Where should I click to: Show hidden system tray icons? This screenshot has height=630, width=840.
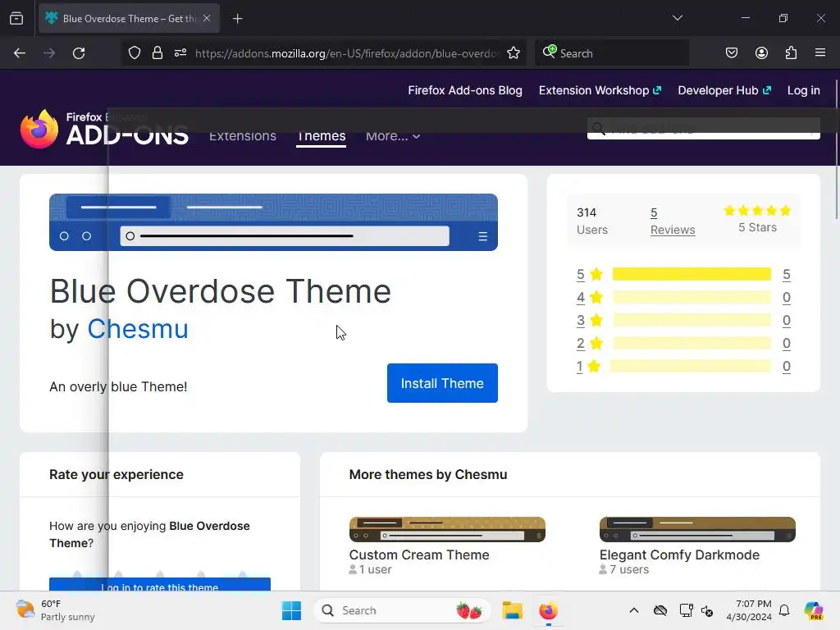tap(634, 610)
